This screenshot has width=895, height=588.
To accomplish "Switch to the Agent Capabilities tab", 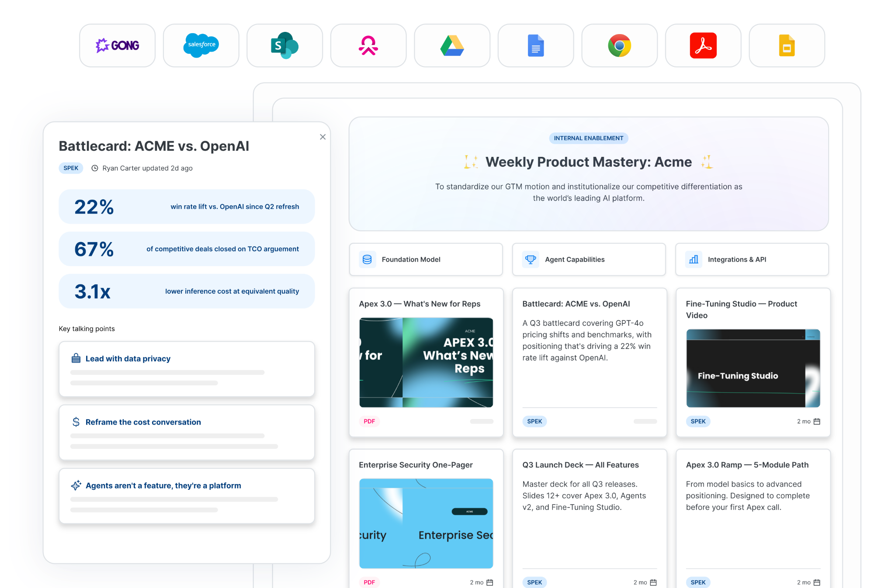I will pyautogui.click(x=589, y=259).
